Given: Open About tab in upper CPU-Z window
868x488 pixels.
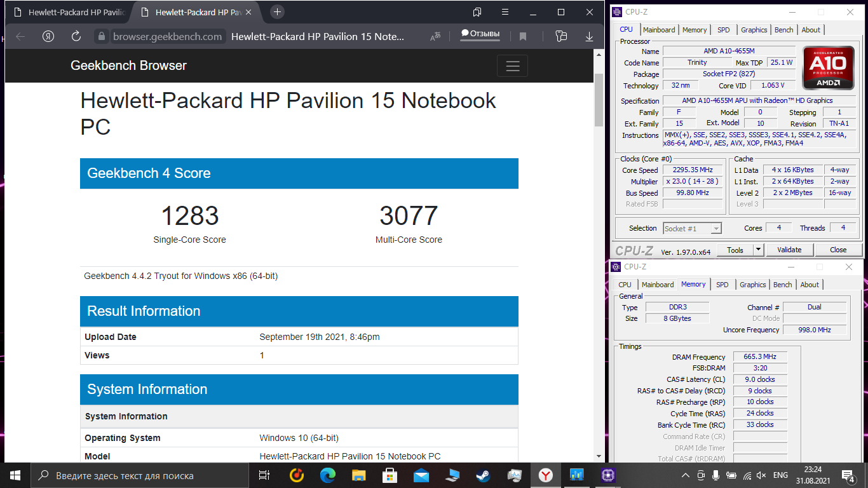Looking at the screenshot, I should click(x=811, y=30).
